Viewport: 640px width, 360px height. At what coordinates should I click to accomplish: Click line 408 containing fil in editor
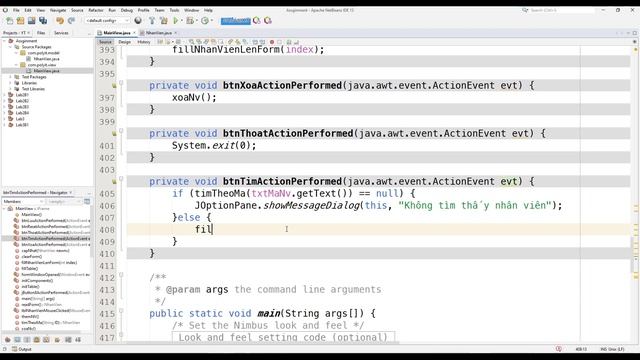click(378, 229)
